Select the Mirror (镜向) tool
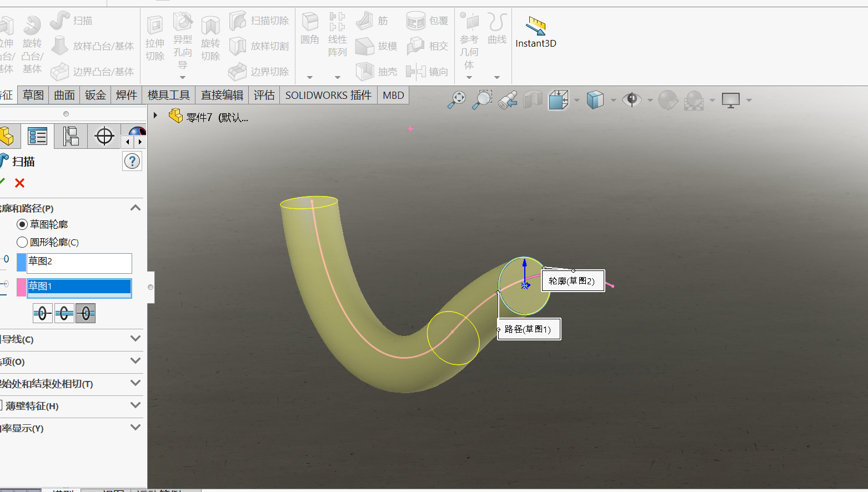This screenshot has height=492, width=868. click(427, 72)
